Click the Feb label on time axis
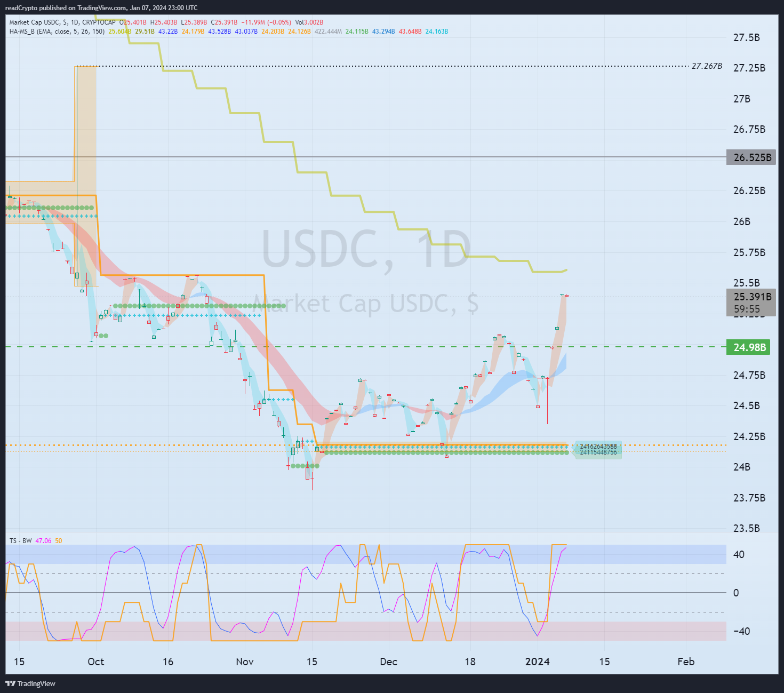This screenshot has height=693, width=784. click(x=686, y=662)
